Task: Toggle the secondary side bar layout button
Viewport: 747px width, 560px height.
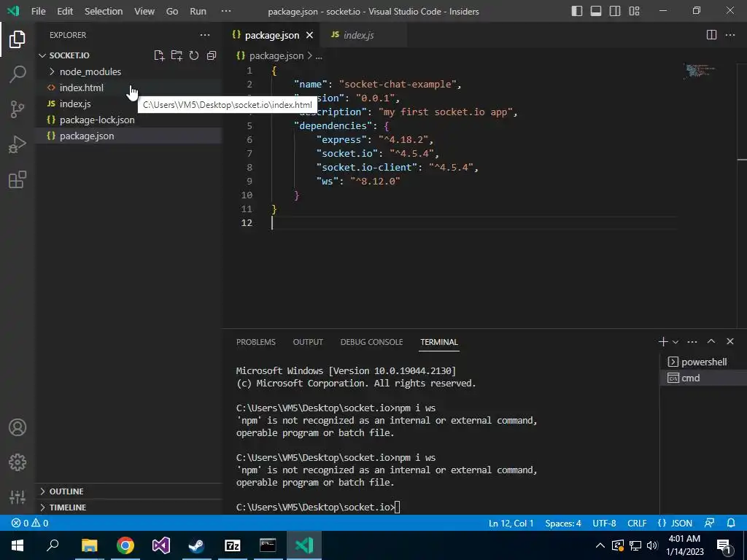Action: click(x=615, y=11)
